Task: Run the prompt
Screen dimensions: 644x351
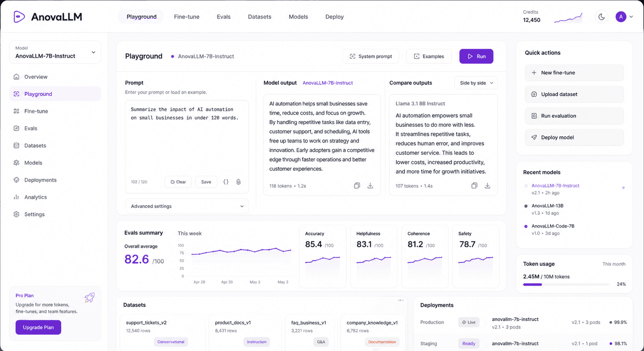Action: click(476, 56)
